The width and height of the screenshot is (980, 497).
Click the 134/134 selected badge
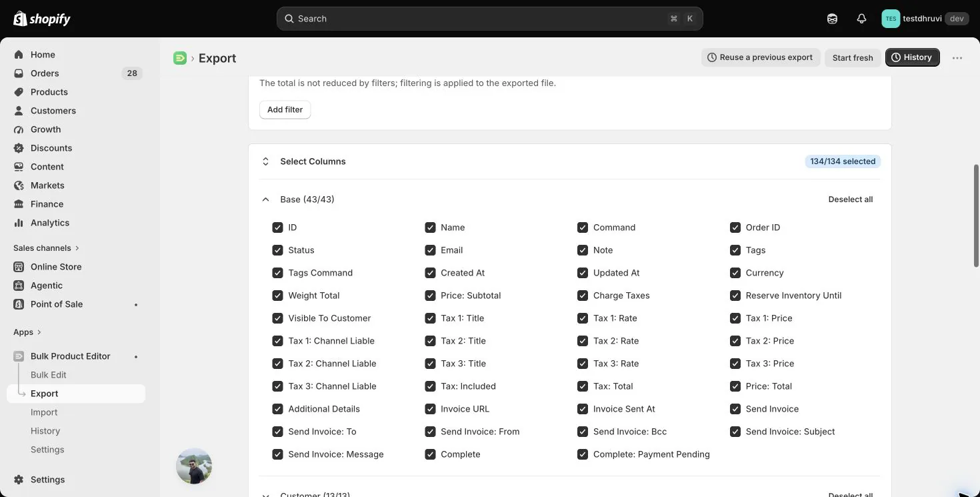tap(843, 161)
